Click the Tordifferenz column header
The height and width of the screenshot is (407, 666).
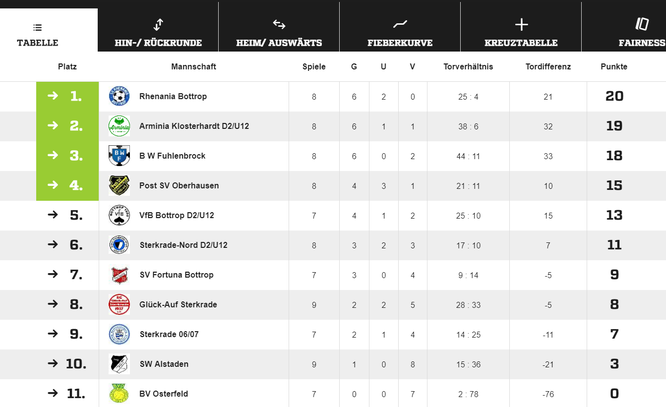pos(548,67)
